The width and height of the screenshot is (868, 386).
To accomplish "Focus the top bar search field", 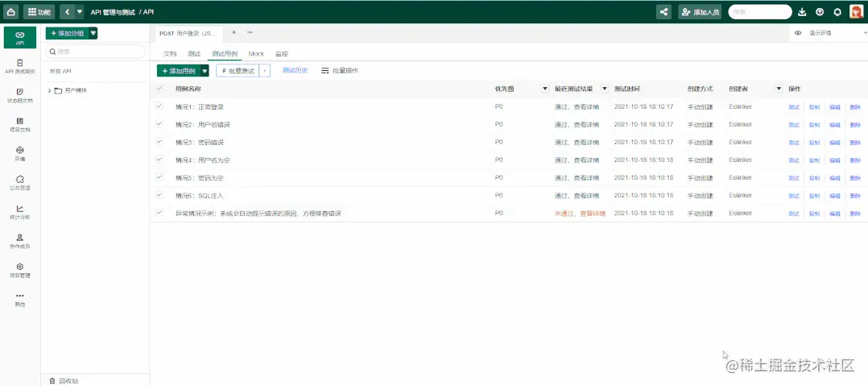I will pos(760,11).
